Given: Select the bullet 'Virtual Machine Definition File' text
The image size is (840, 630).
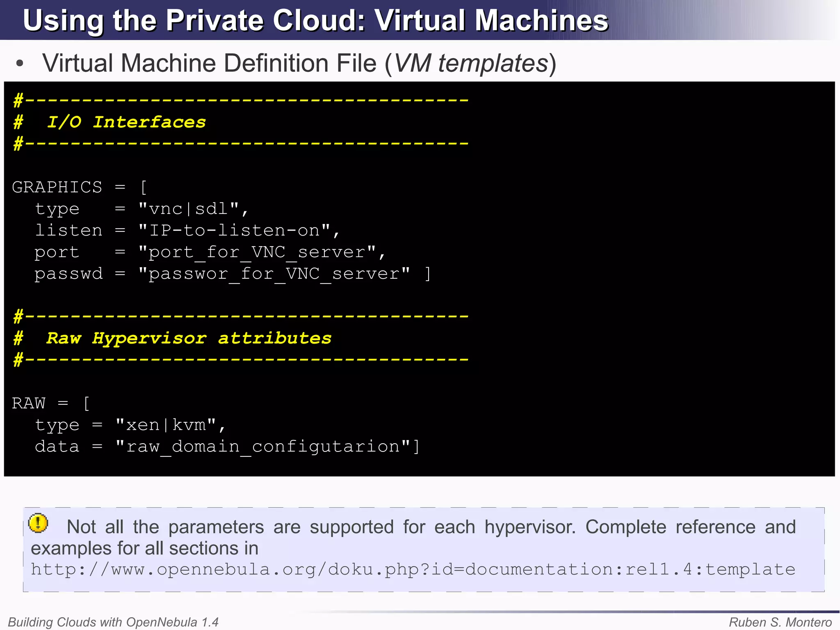Looking at the screenshot, I should pyautogui.click(x=299, y=64).
